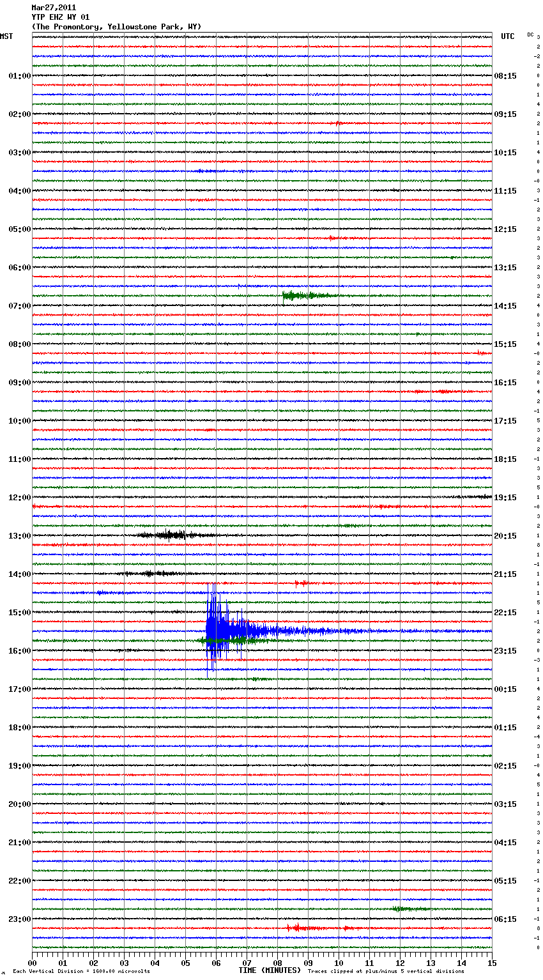Click the 00:15 UTC time label
543x980 pixels.
505,689
